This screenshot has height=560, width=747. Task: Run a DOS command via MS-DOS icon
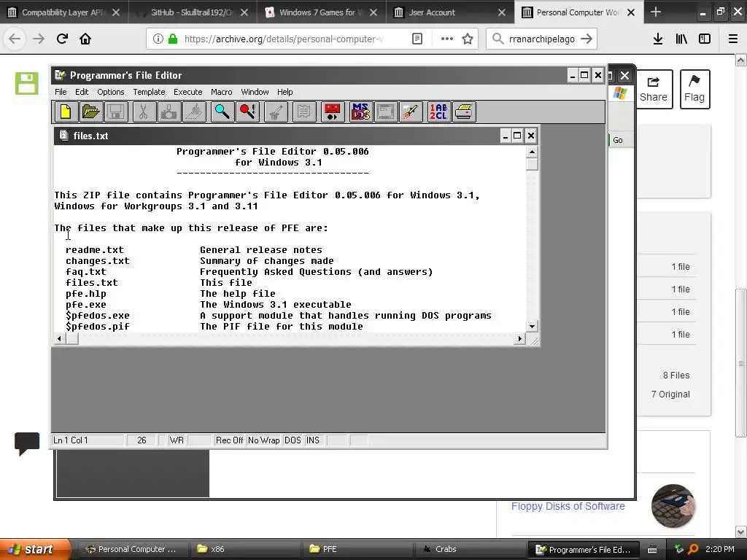pos(360,112)
